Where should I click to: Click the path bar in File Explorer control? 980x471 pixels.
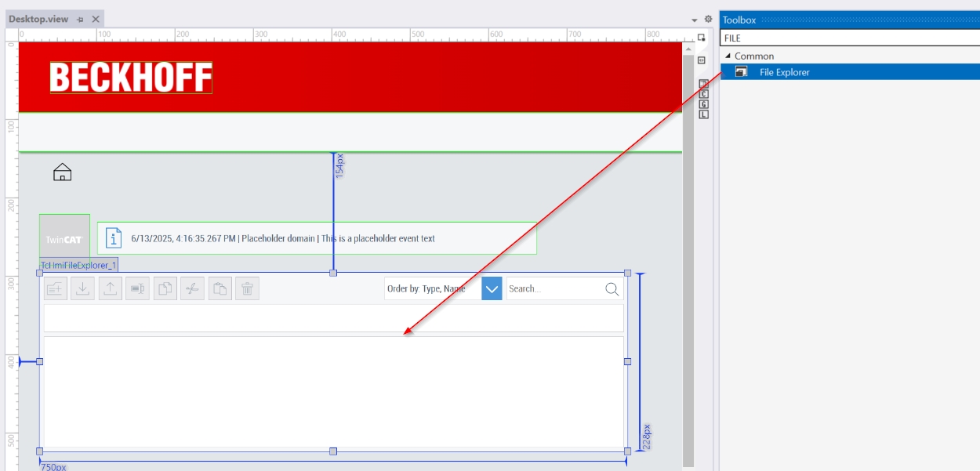[334, 318]
